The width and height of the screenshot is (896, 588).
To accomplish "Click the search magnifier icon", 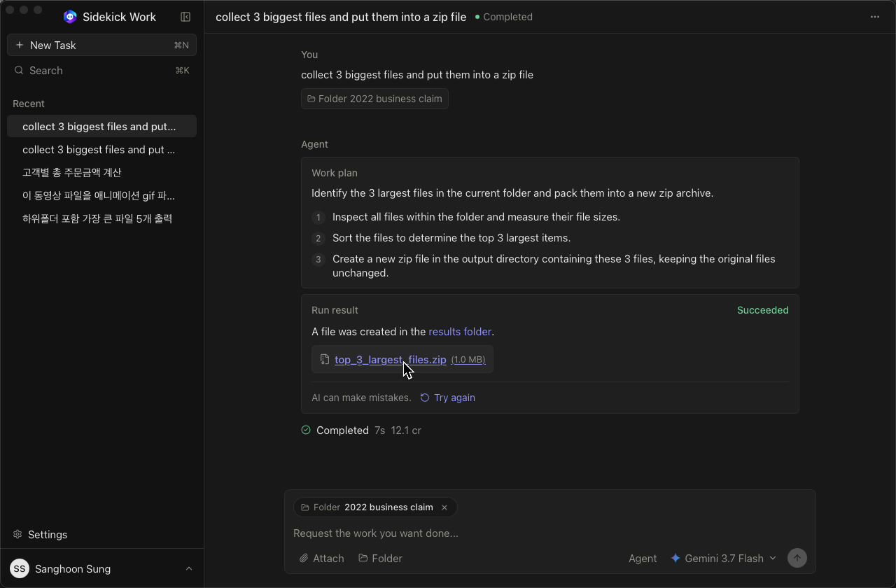I will coord(19,71).
